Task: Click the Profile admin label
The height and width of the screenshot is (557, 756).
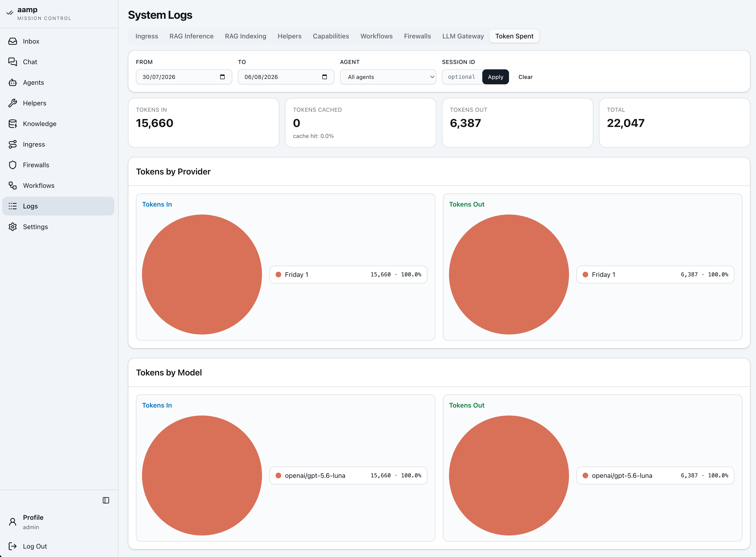Action: 33,522
